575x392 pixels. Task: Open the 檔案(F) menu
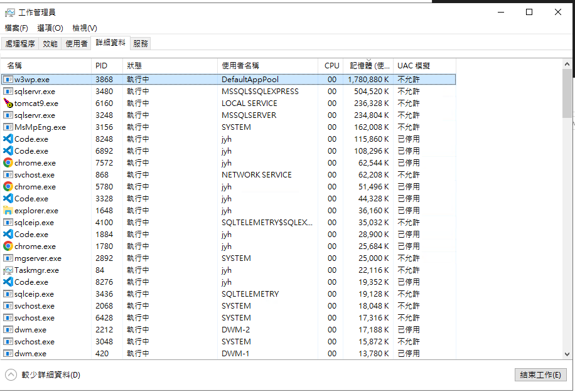point(16,28)
